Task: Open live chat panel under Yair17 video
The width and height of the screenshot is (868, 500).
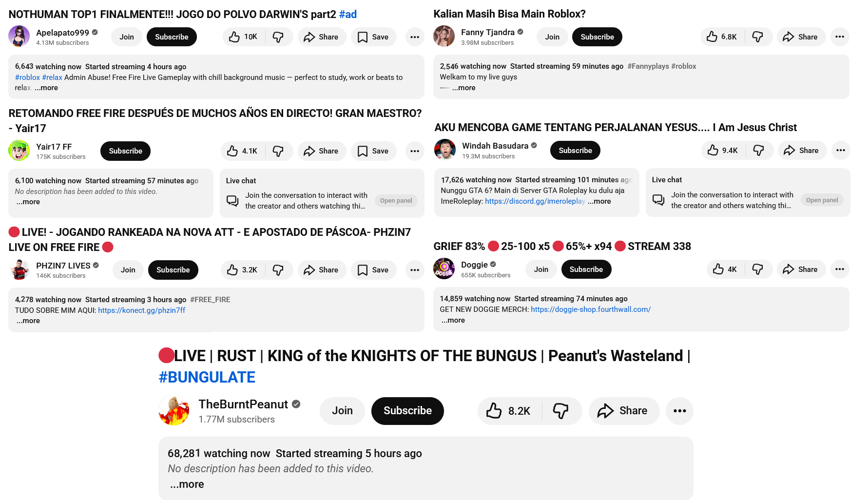Action: point(396,201)
